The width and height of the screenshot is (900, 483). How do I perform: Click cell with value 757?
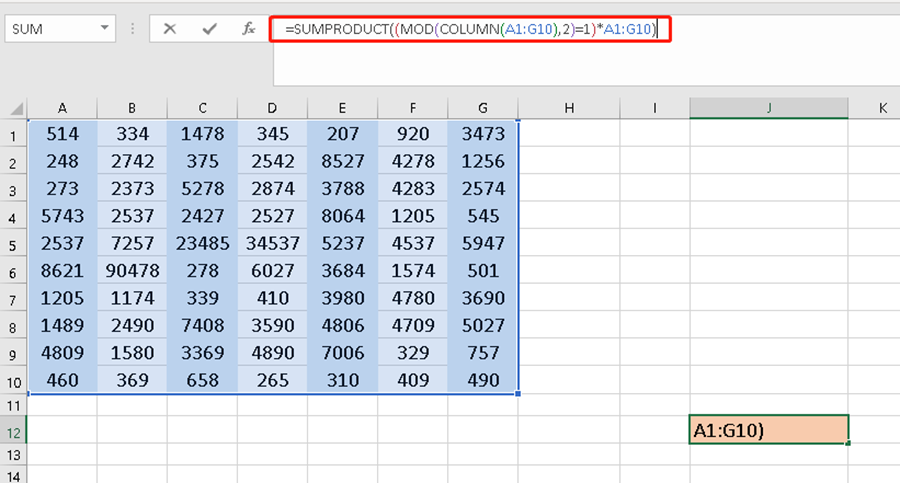pyautogui.click(x=483, y=353)
